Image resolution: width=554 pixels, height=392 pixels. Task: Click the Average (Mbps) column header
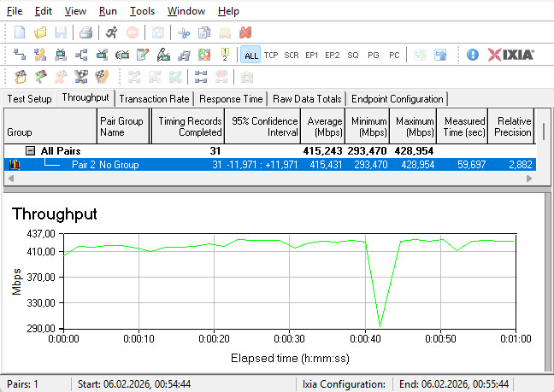(323, 126)
